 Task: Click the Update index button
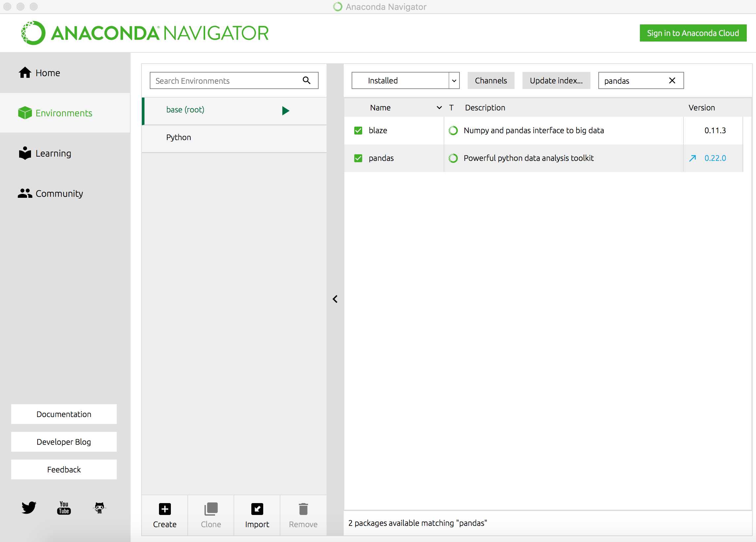point(556,80)
